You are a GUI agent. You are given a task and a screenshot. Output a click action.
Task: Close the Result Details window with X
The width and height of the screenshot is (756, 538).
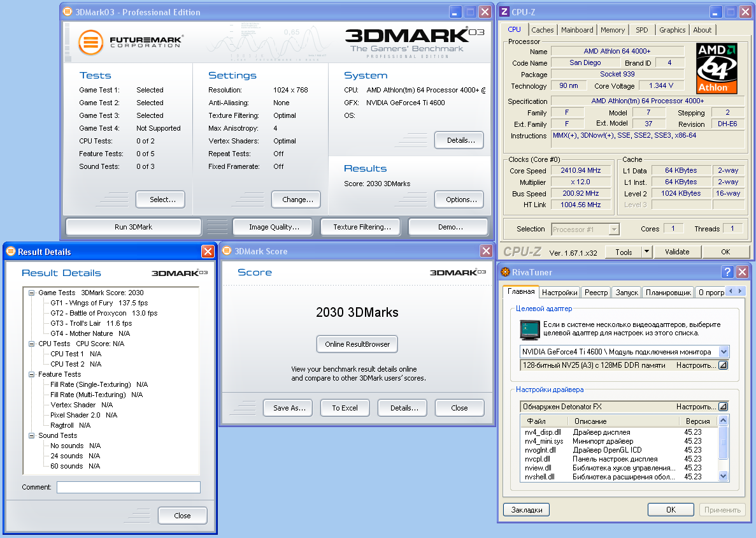coord(208,251)
